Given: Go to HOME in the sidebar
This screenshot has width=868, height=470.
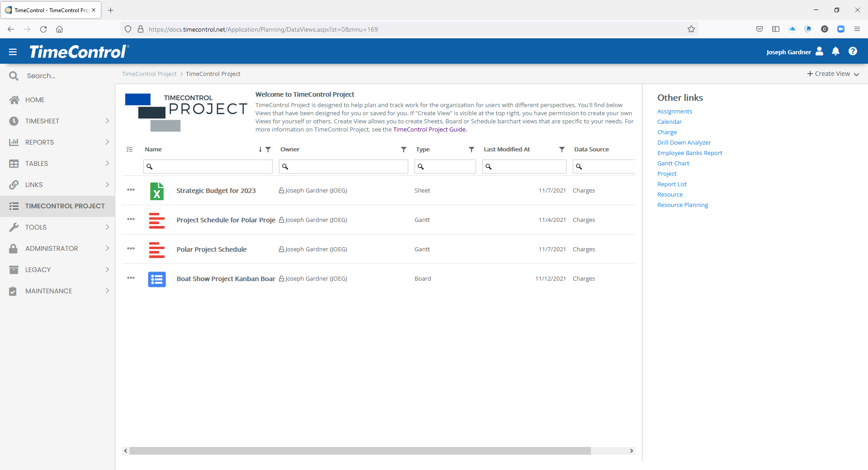Looking at the screenshot, I should click(x=57, y=100).
